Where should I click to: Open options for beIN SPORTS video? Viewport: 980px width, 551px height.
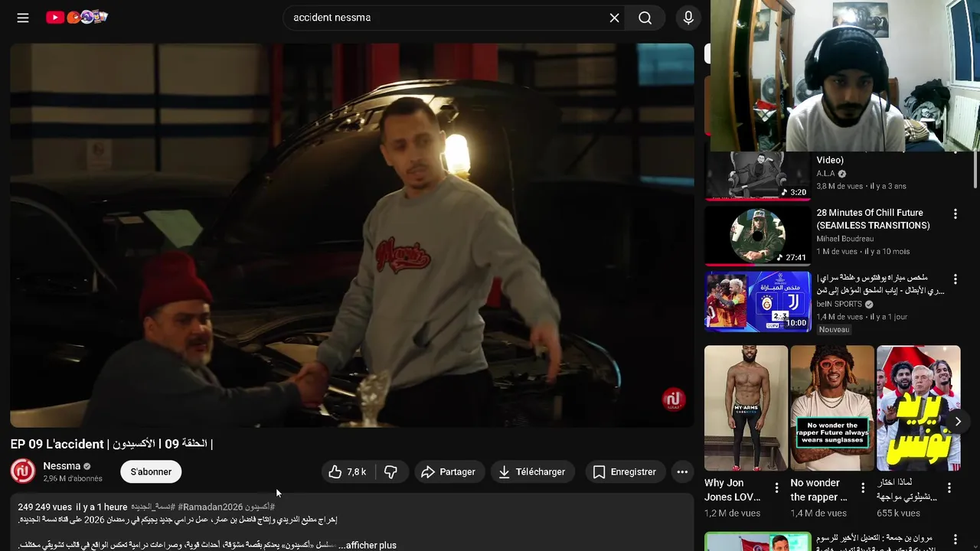[x=955, y=279]
